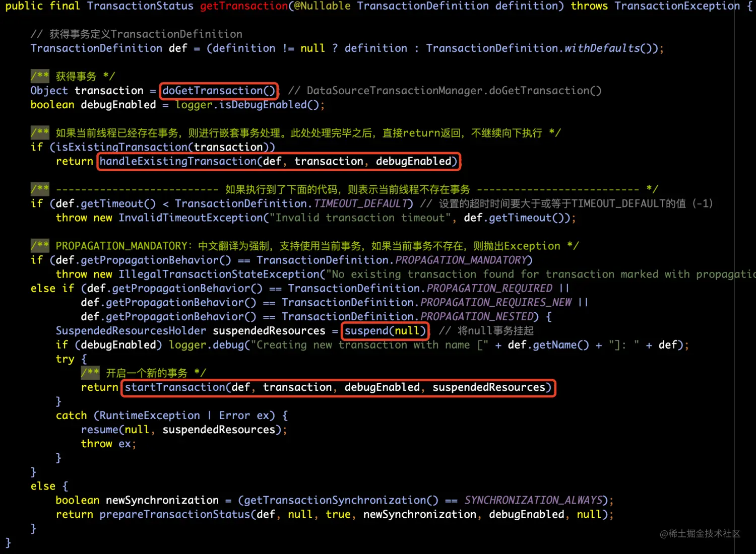This screenshot has height=554, width=756.
Task: Click the withDefaults() method call
Action: tap(608, 48)
